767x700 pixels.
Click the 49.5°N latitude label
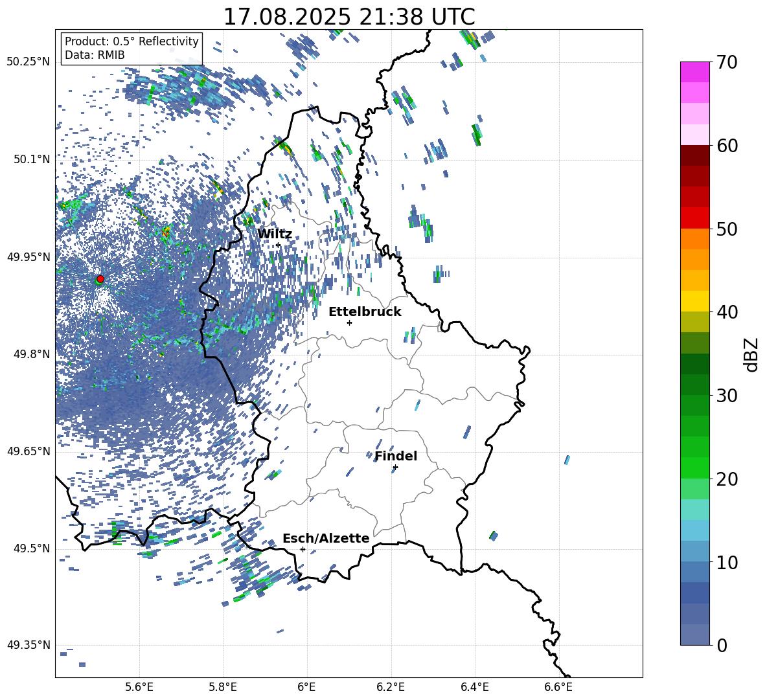(32, 548)
